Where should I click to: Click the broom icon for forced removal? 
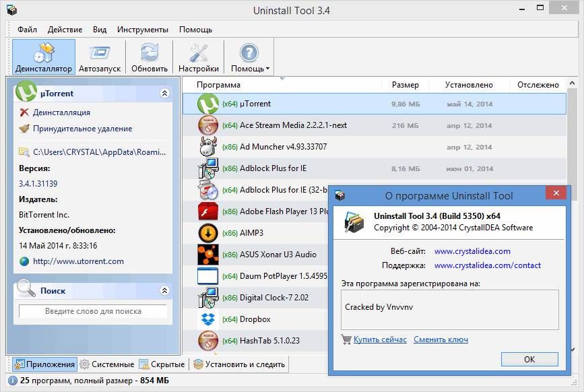click(x=24, y=129)
